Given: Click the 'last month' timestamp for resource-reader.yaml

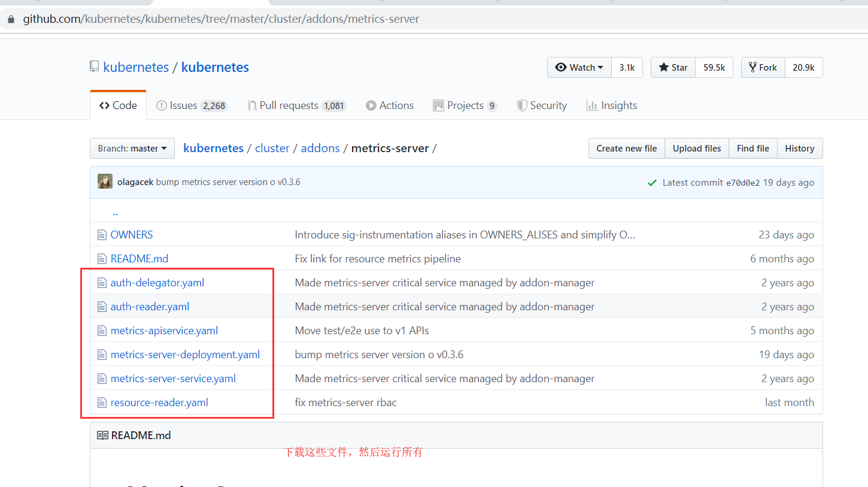Looking at the screenshot, I should (x=789, y=403).
